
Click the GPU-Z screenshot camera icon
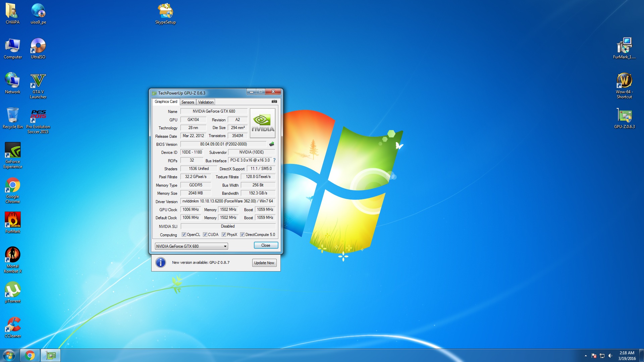point(274,102)
